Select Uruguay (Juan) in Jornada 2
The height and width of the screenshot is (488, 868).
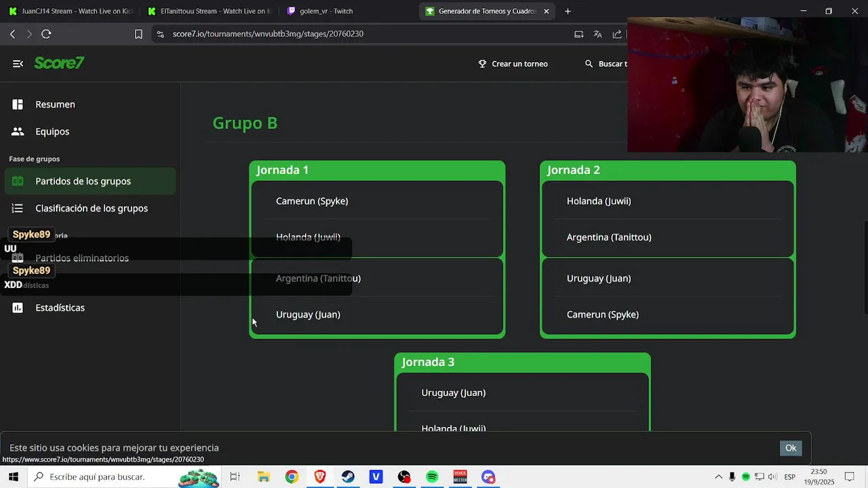(x=598, y=279)
